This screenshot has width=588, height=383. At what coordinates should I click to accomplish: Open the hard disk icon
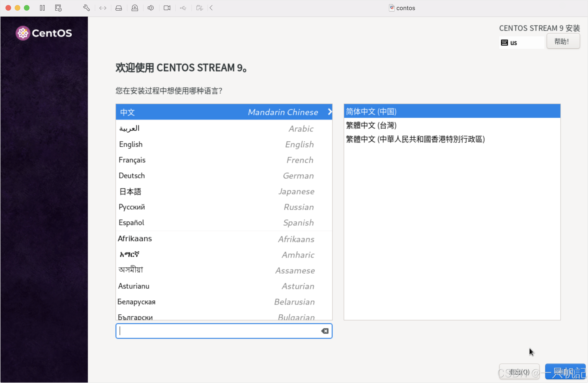click(x=118, y=8)
